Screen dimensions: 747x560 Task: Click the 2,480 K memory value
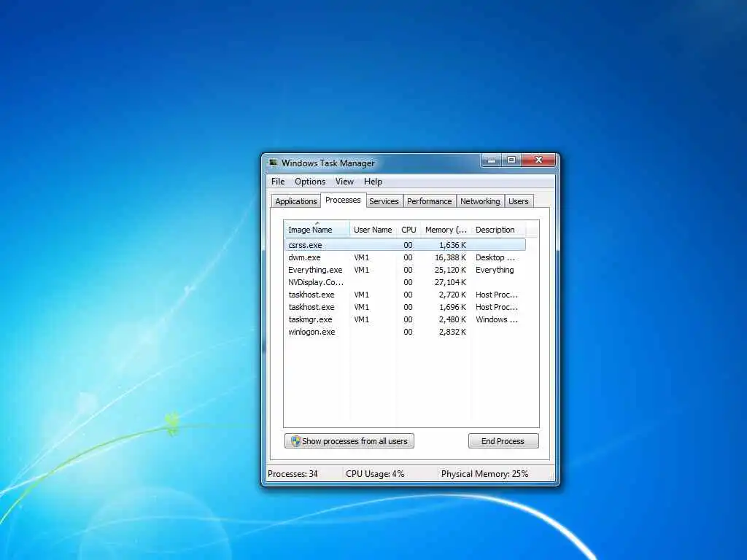(452, 319)
